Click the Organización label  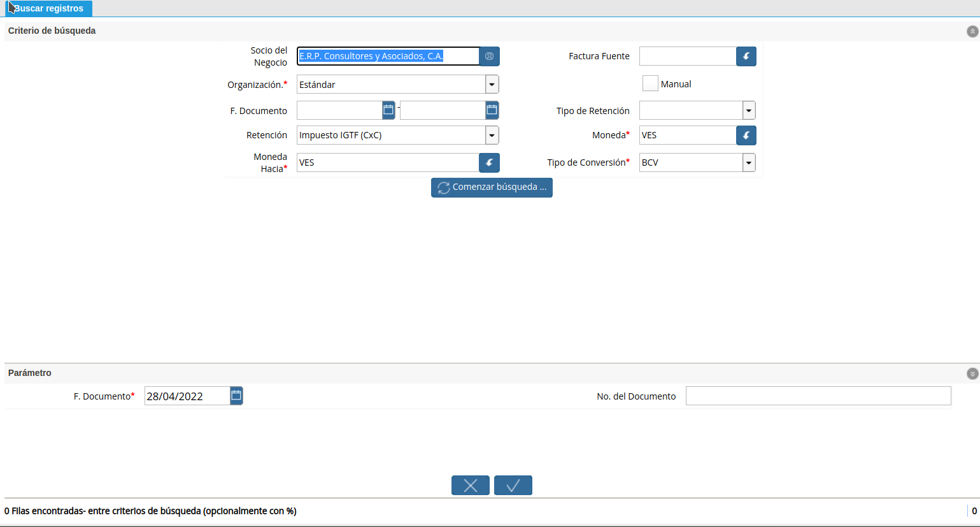click(257, 85)
